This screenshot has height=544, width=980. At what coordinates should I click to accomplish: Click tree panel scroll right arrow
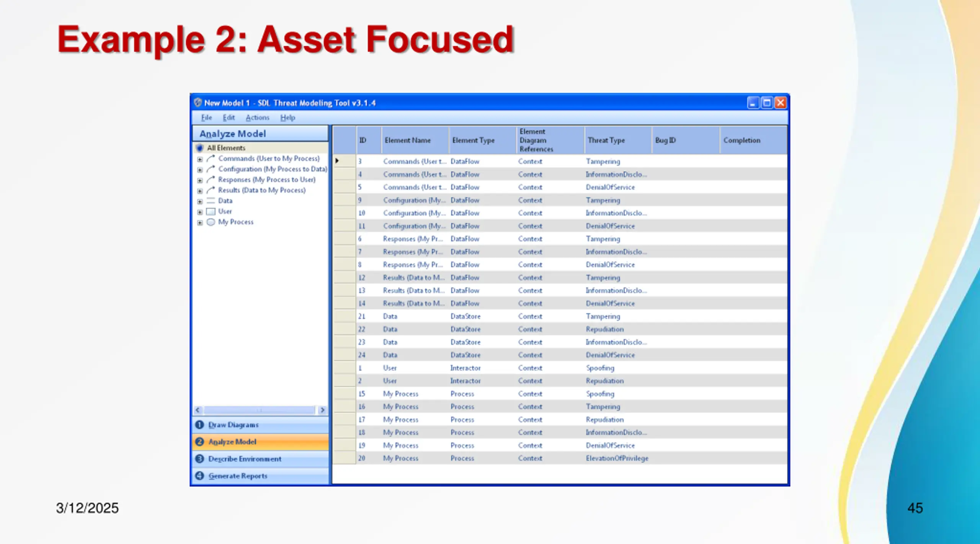[x=322, y=410]
